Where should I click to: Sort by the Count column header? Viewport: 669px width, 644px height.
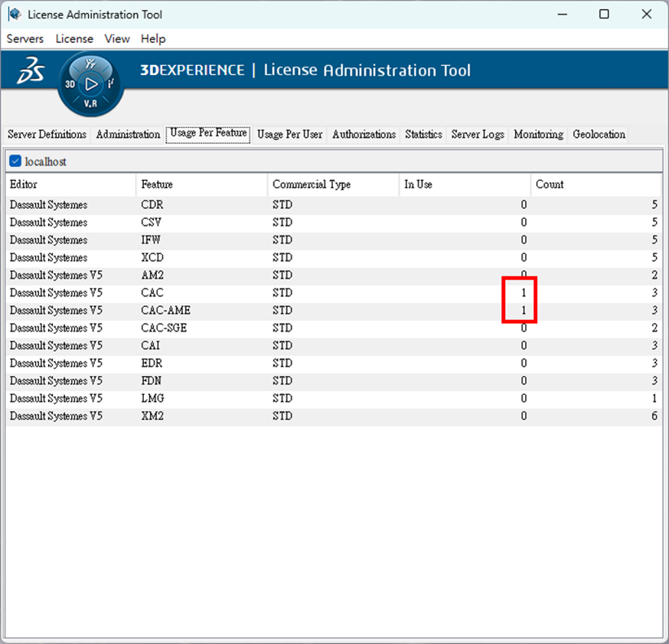[596, 185]
